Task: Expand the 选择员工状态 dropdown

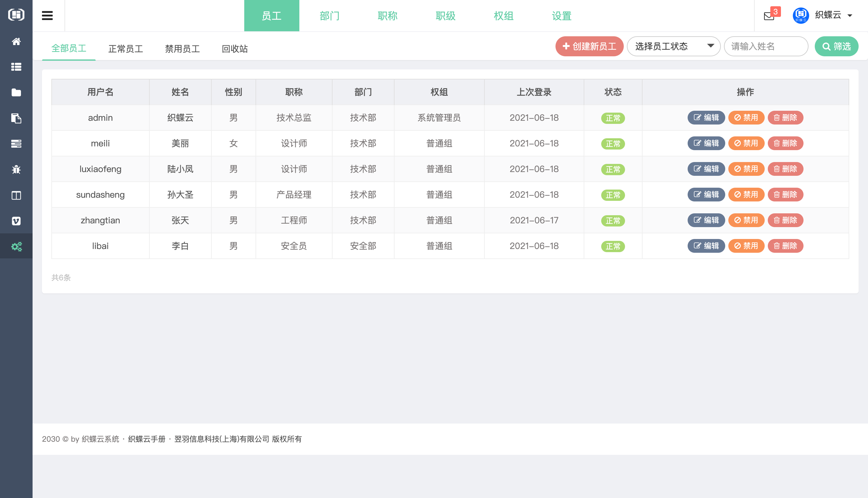Action: pos(674,46)
